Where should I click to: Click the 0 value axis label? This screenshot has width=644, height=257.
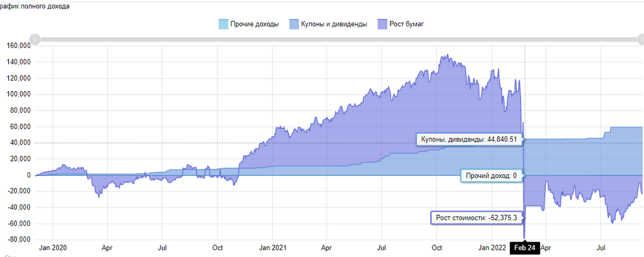tap(28, 175)
